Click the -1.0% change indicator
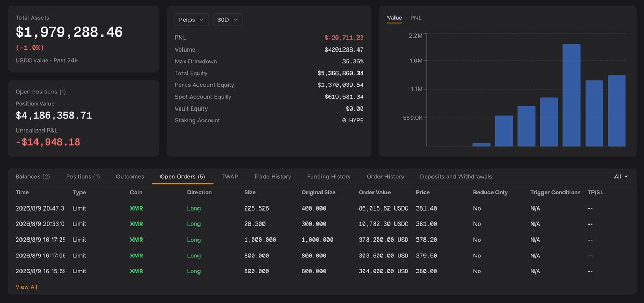This screenshot has width=644, height=303. [30, 48]
